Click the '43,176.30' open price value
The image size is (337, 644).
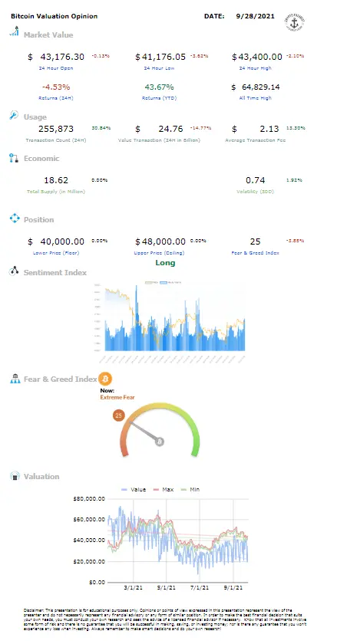[62, 57]
